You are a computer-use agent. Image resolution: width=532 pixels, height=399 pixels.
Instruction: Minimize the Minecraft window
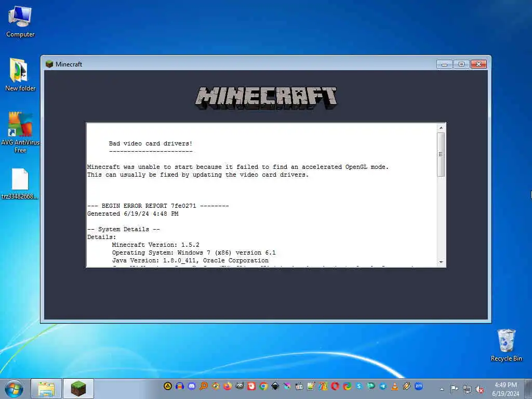(x=444, y=64)
